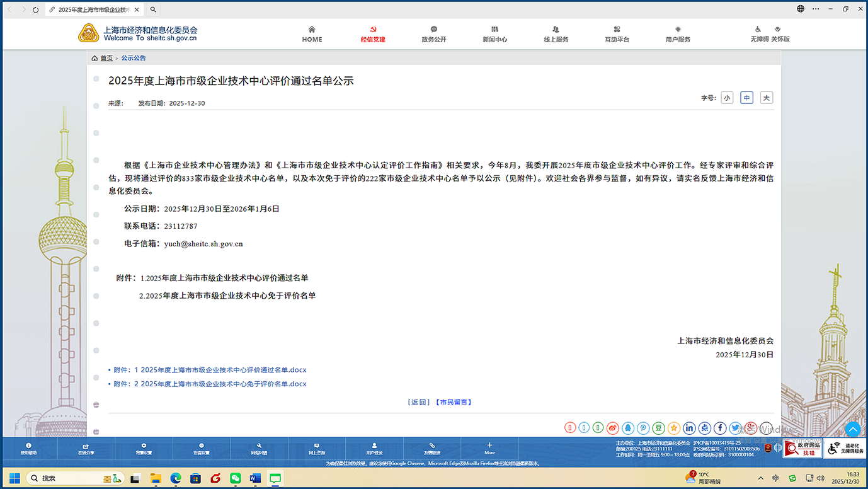Expand the system tray hidden icons chevron
The height and width of the screenshot is (489, 868).
(760, 478)
